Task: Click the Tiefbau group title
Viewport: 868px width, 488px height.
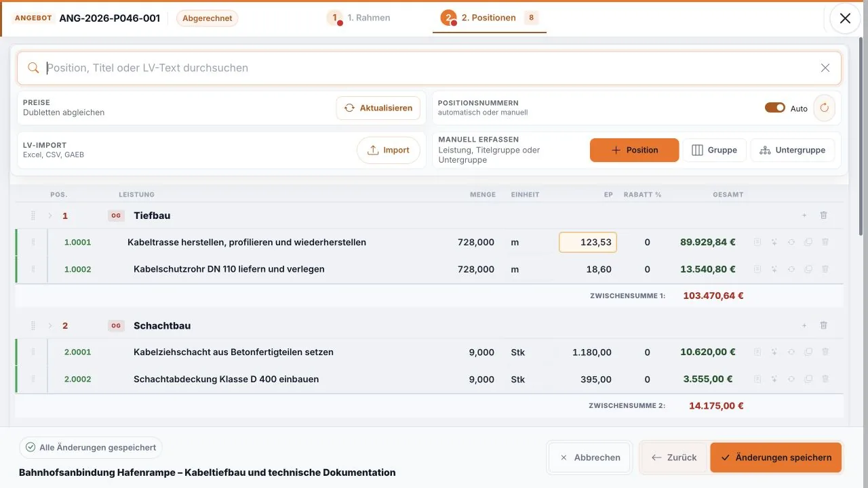Action: [152, 216]
